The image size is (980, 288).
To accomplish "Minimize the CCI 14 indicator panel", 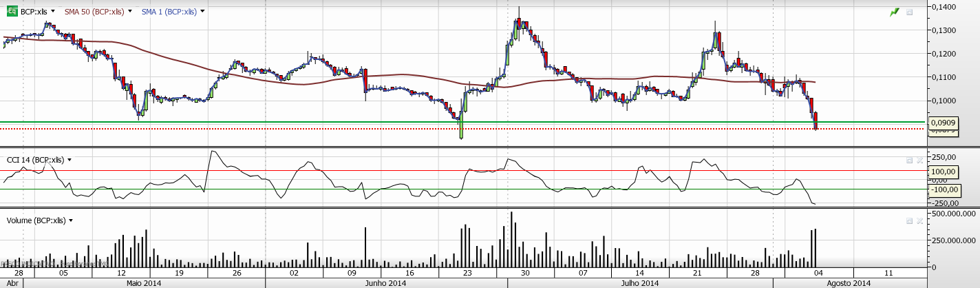I will (x=909, y=160).
